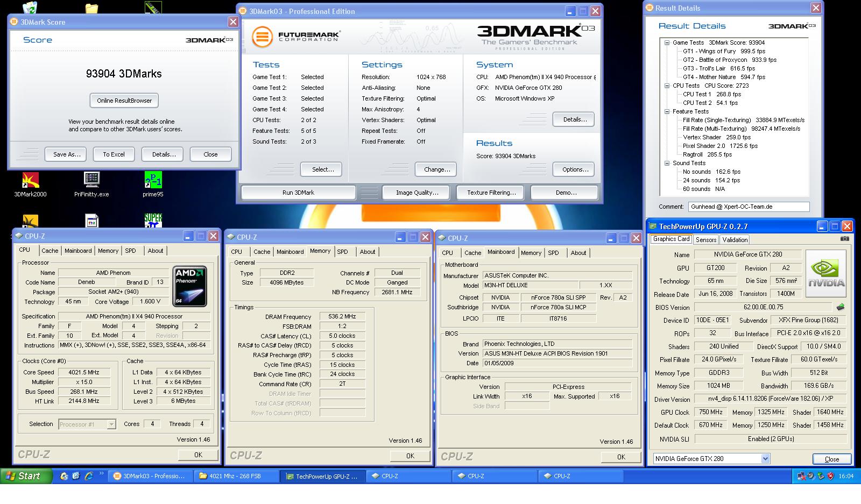The height and width of the screenshot is (504, 861).
Task: Select the Pixel Shader 2.0 result row
Action: tap(720, 146)
